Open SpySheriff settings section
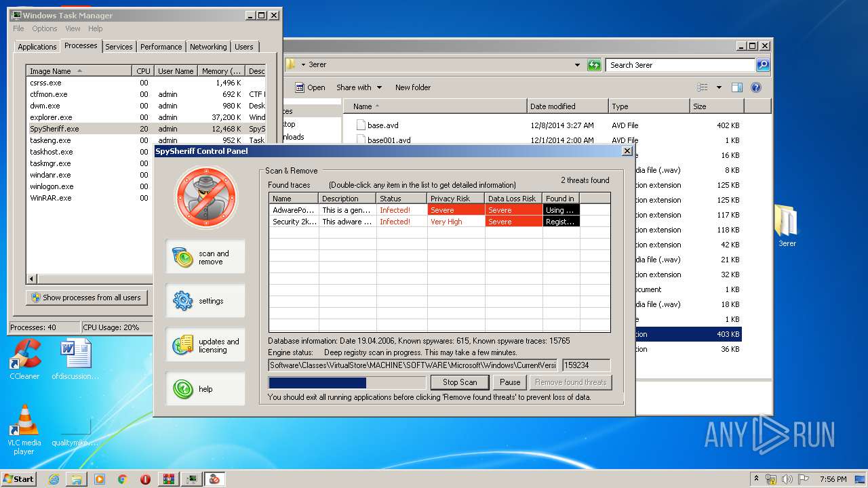 205,301
